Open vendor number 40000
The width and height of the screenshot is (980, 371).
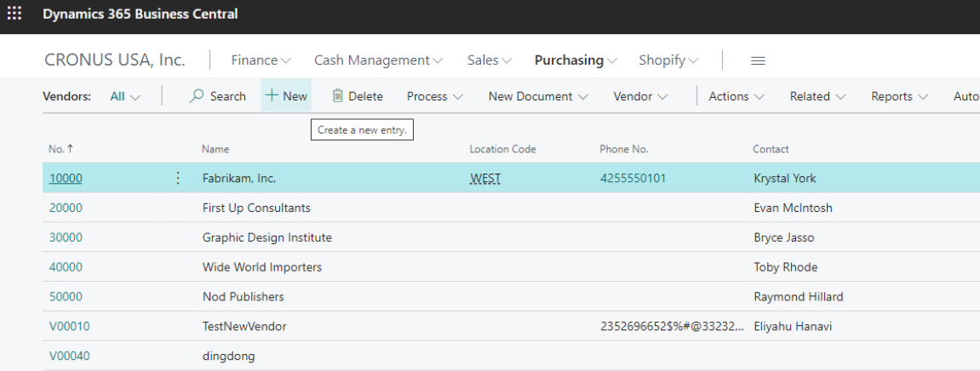(66, 266)
